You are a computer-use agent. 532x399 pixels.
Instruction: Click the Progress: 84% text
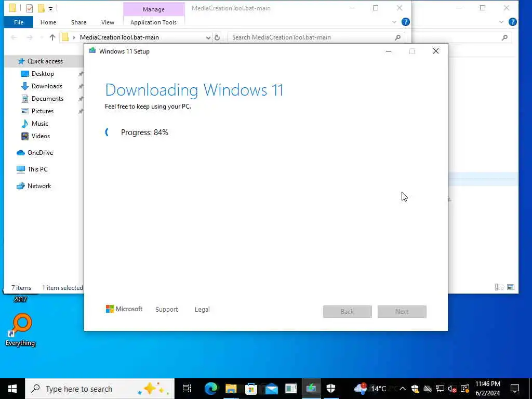click(144, 132)
